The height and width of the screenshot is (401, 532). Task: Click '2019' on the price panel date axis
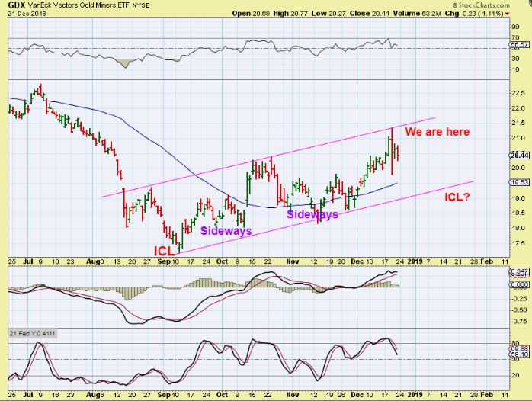pyautogui.click(x=415, y=261)
